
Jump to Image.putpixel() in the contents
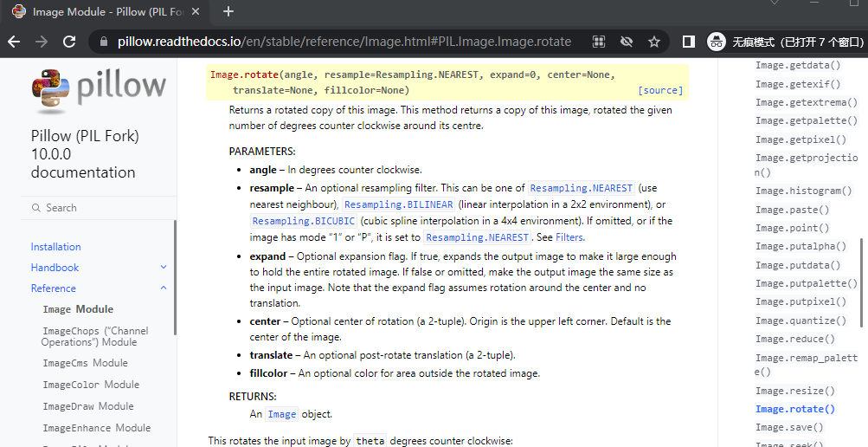pos(801,301)
